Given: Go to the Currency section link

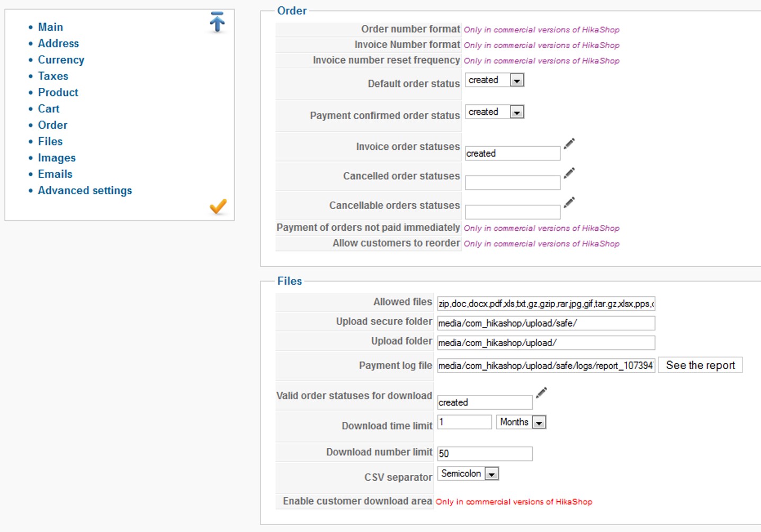Looking at the screenshot, I should click(61, 60).
